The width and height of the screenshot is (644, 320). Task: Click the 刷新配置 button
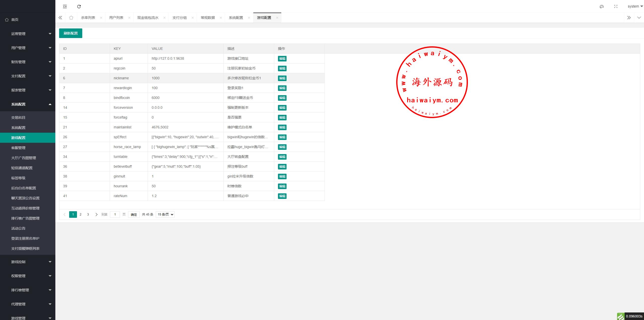(x=71, y=33)
